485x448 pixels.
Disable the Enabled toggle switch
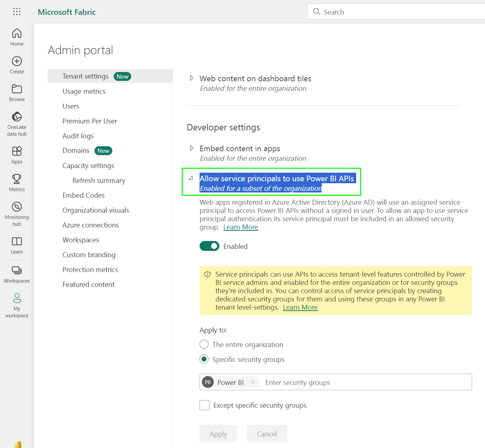[x=209, y=246]
